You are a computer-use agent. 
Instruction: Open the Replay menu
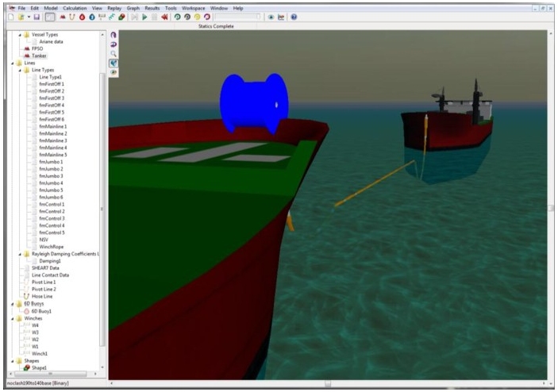click(x=114, y=8)
